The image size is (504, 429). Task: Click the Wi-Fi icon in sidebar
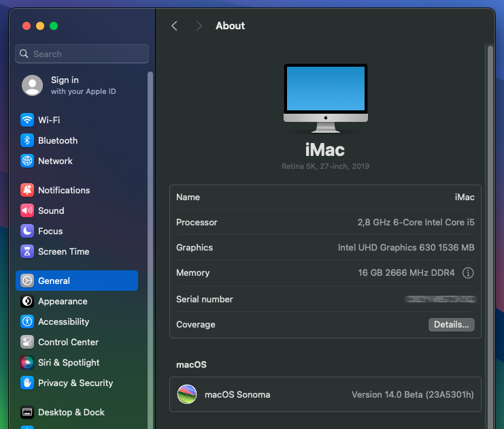tap(27, 120)
